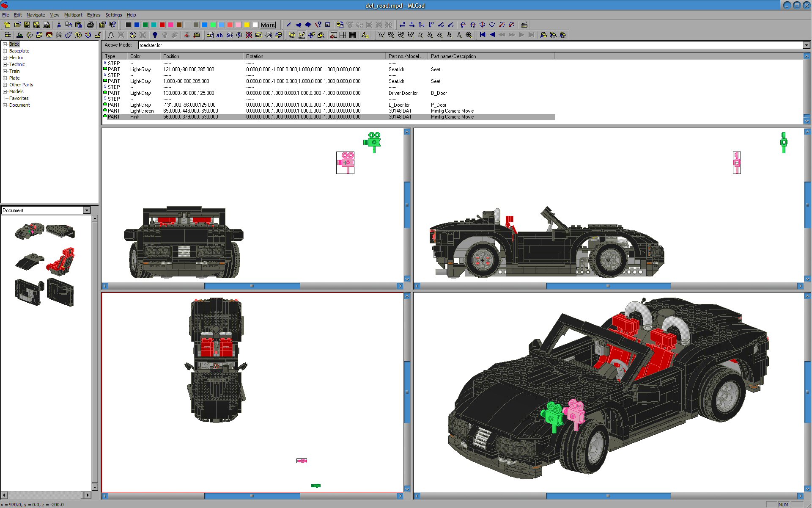Click the zoom 100 percent icon
This screenshot has width=812, height=508.
click(x=411, y=35)
